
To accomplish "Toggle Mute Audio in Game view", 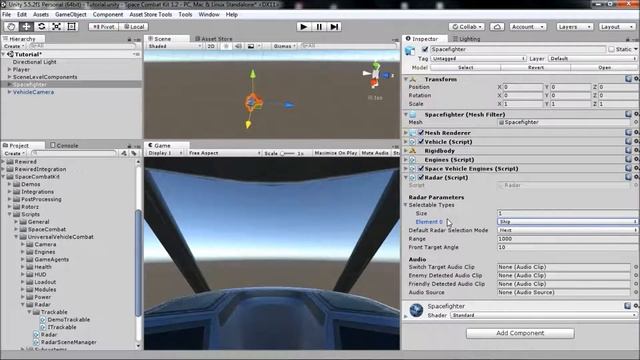I will pos(375,153).
